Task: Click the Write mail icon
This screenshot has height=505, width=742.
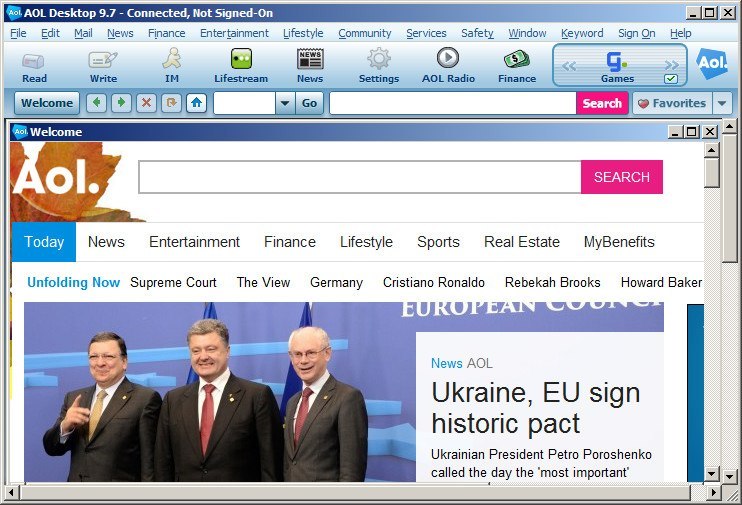Action: click(x=103, y=64)
